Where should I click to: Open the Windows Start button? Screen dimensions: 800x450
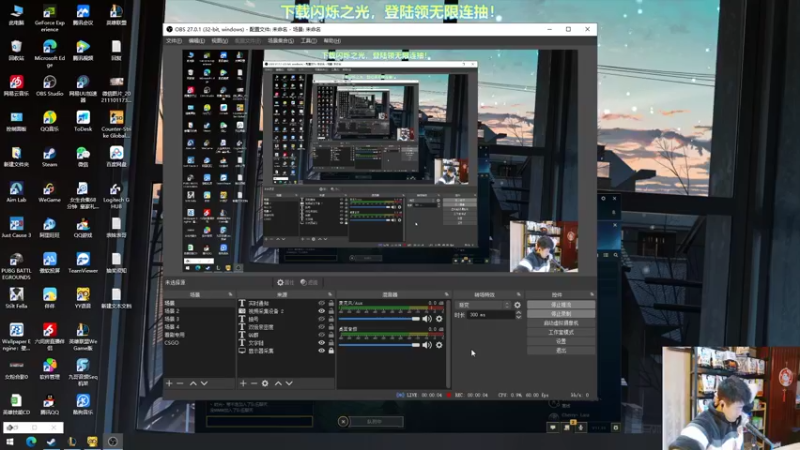10,441
